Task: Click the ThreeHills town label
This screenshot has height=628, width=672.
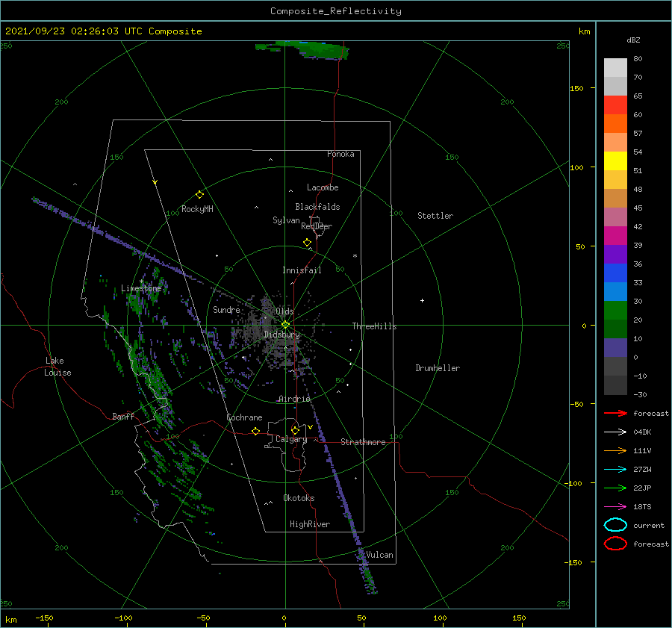Action: tap(375, 326)
